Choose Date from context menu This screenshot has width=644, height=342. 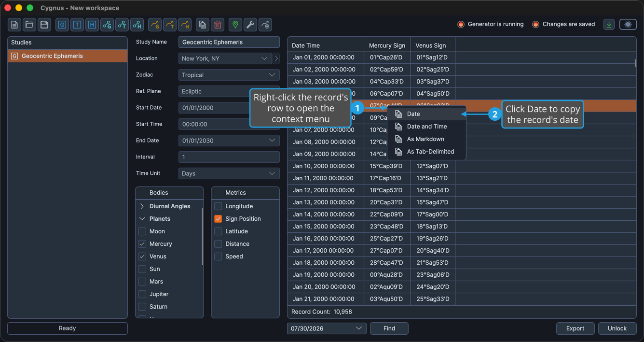click(x=426, y=114)
